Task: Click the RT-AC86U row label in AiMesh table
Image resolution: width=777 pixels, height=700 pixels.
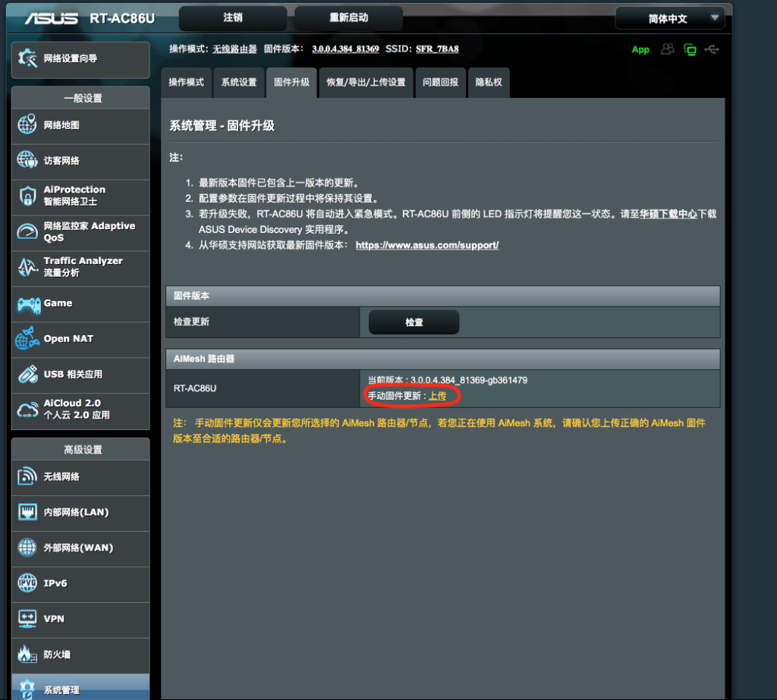Action: [195, 388]
